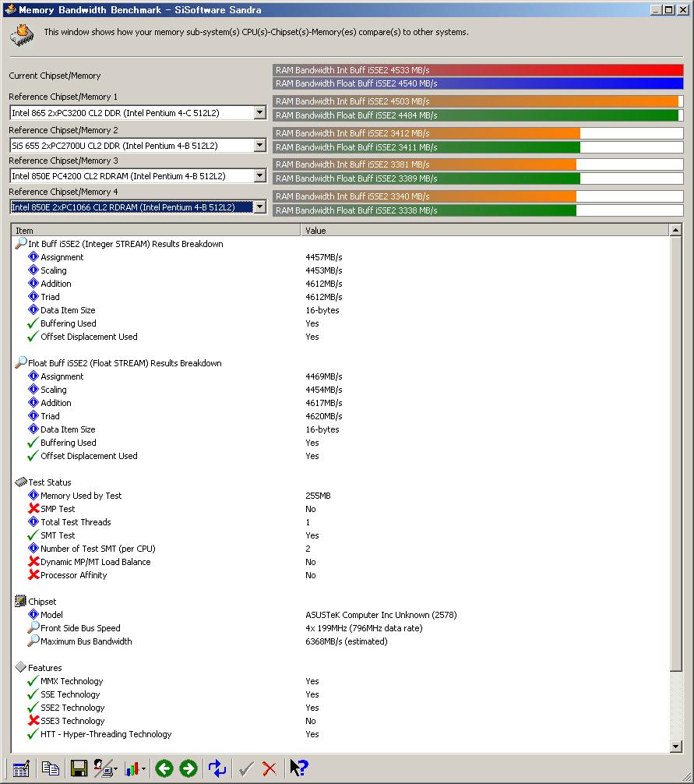Open Reference Chipset/Memory 3 dropdown arrow
This screenshot has height=784, width=694.
coord(260,175)
